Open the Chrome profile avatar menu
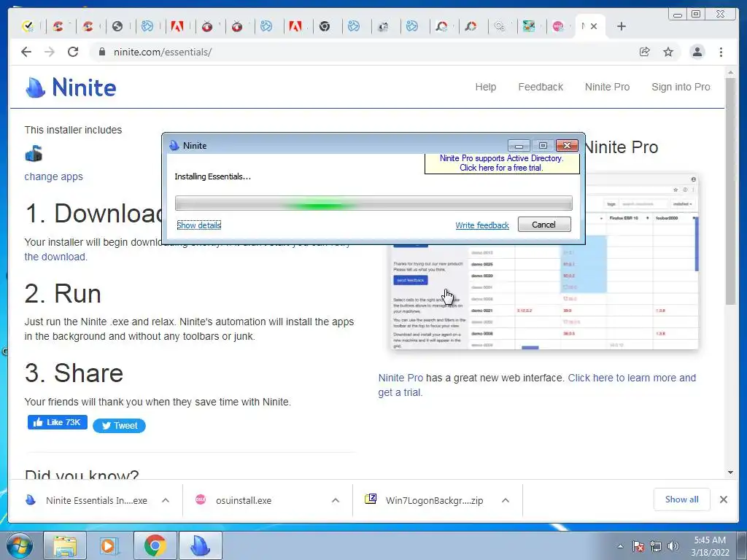Screen dimensions: 747x560 click(x=697, y=52)
